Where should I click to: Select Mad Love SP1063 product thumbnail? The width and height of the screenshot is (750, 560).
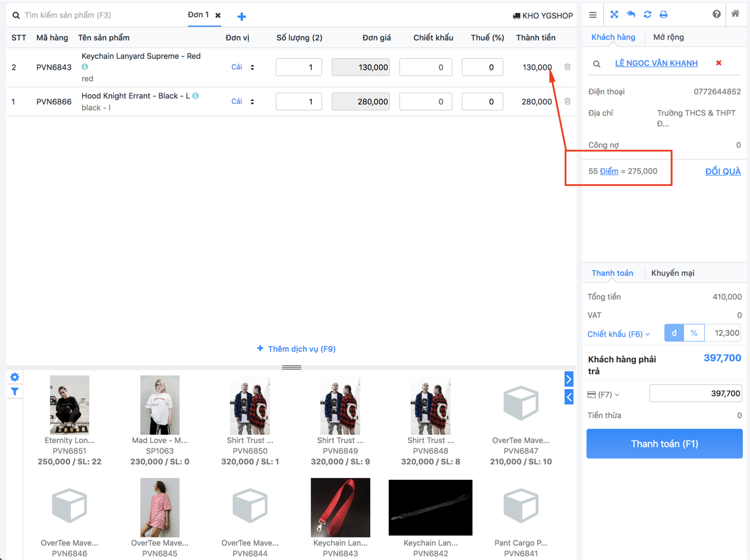click(x=160, y=405)
